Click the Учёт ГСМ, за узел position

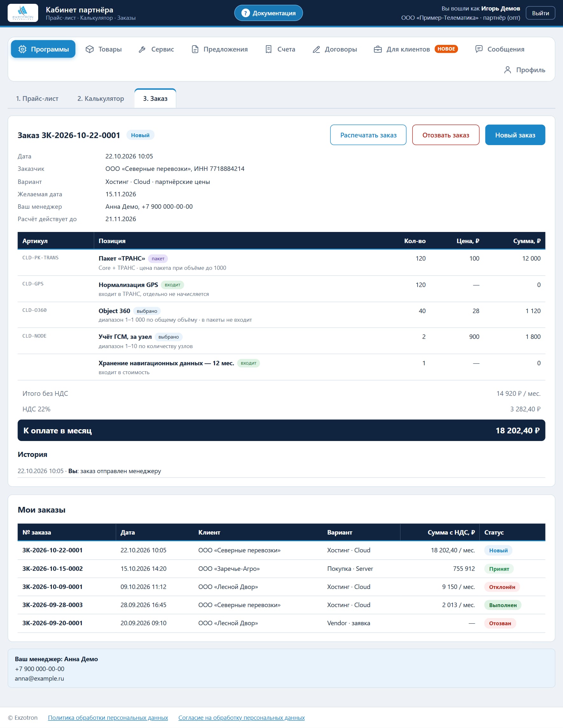tap(125, 337)
